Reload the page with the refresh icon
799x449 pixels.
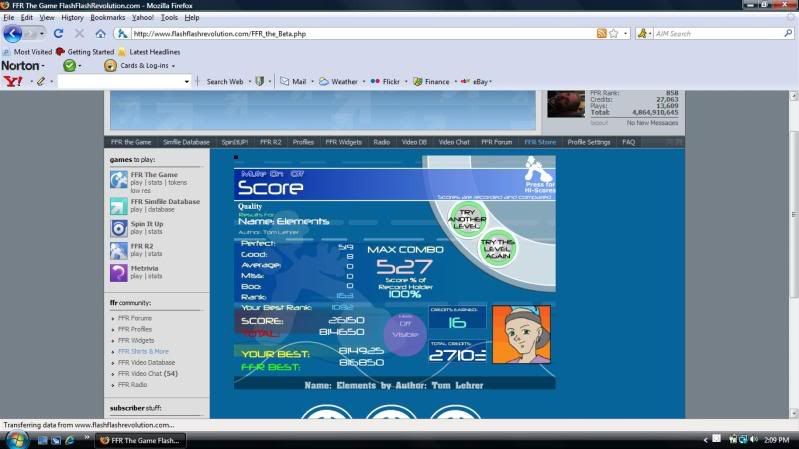click(59, 33)
